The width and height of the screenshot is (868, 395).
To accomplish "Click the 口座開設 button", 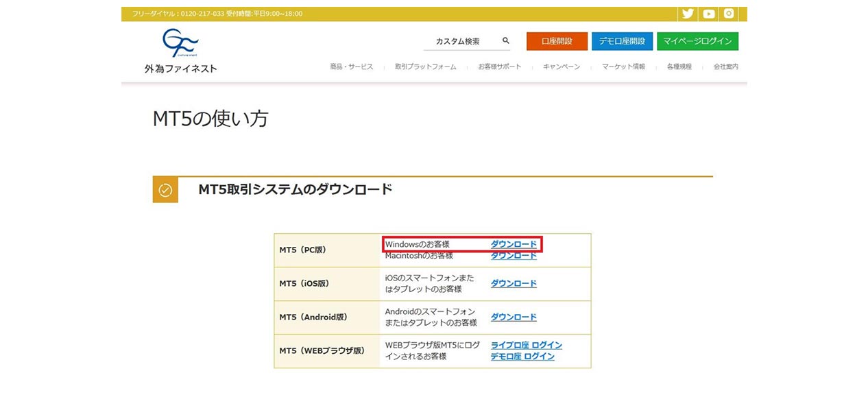I will tap(557, 41).
